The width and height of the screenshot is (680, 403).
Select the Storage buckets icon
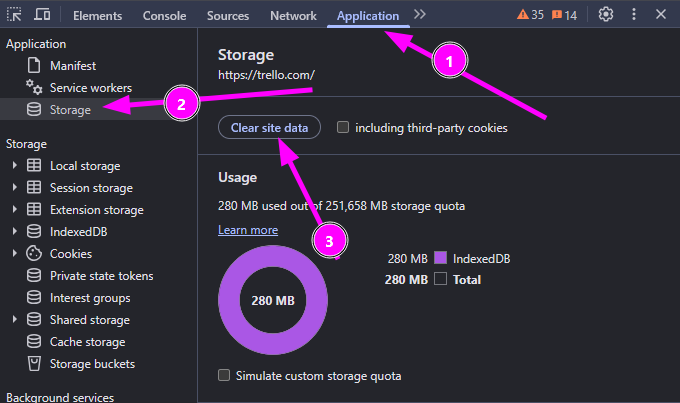(34, 364)
